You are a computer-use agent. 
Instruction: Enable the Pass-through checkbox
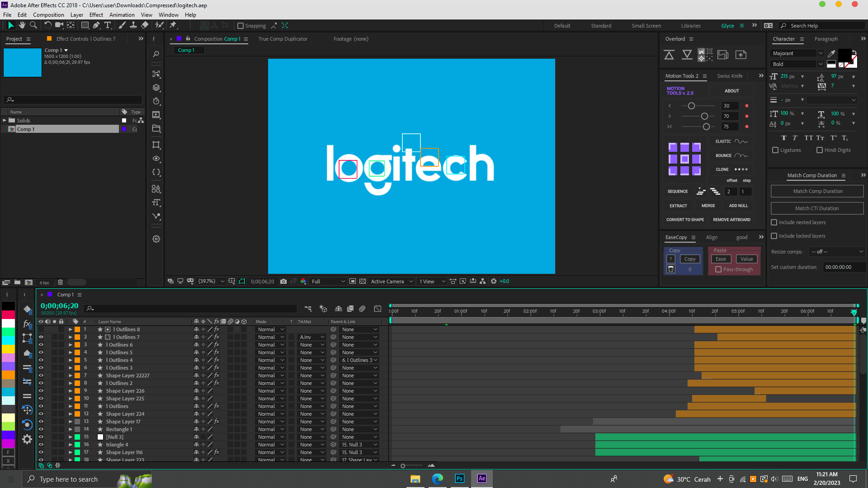pyautogui.click(x=718, y=269)
